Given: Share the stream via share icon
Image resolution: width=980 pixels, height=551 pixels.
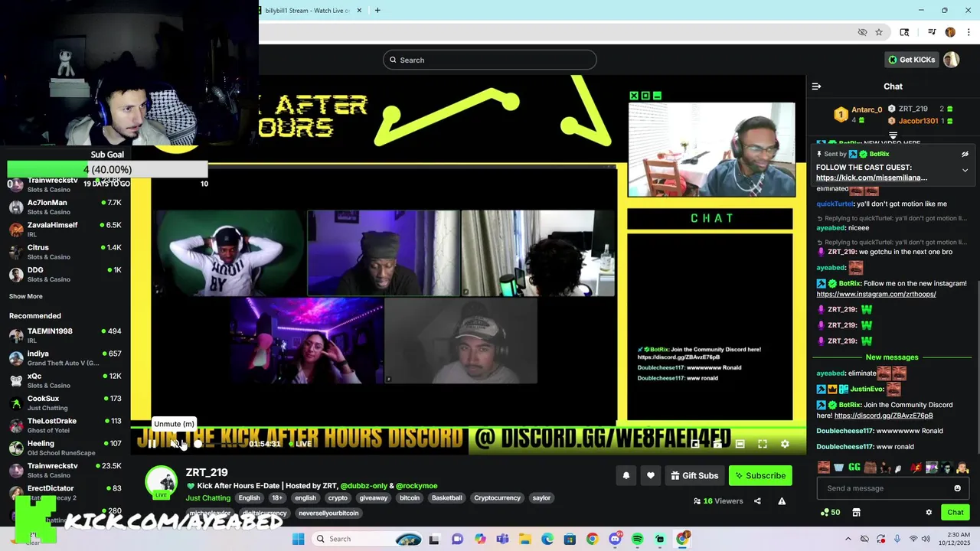Looking at the screenshot, I should click(757, 501).
